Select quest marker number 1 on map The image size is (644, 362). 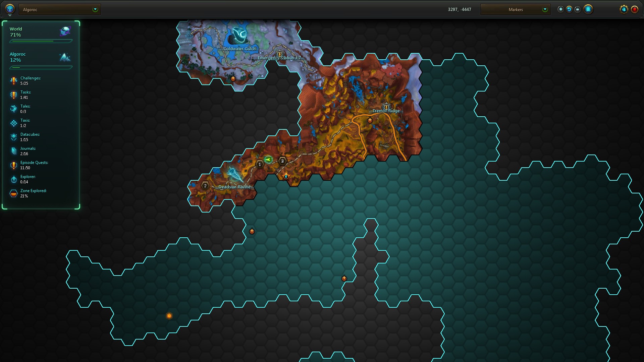[x=260, y=164]
